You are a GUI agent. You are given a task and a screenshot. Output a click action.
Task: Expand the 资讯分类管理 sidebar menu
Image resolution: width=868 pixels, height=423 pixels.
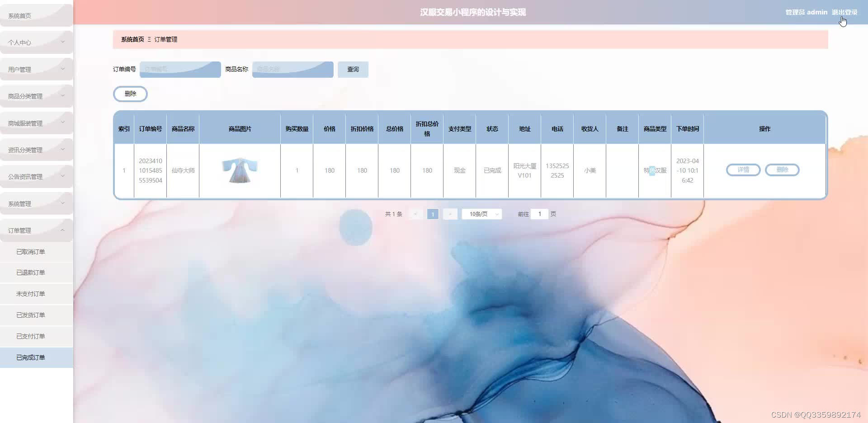(36, 150)
